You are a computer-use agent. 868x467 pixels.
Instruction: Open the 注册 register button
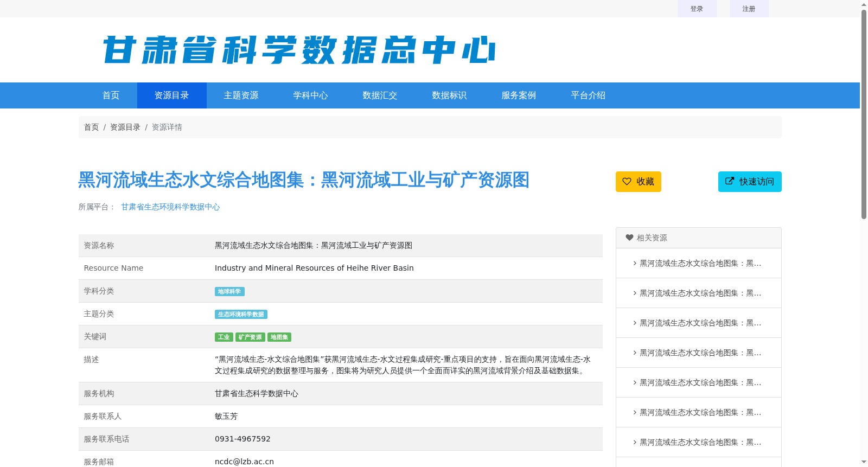point(749,9)
